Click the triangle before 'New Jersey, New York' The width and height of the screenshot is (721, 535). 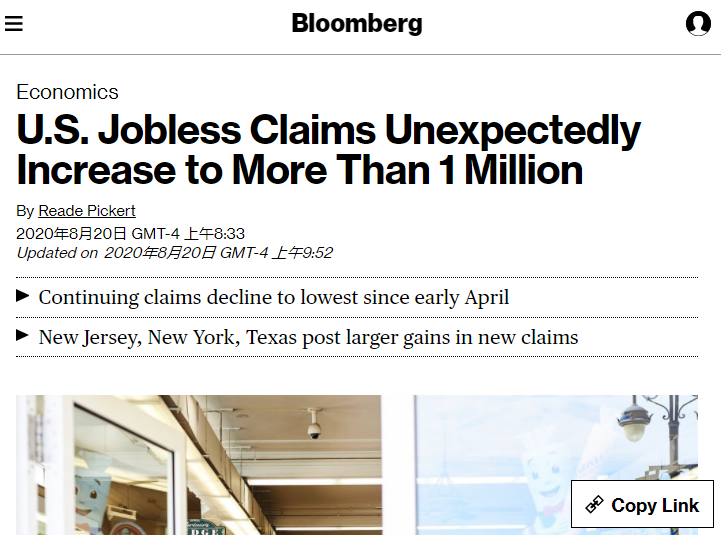pos(23,336)
